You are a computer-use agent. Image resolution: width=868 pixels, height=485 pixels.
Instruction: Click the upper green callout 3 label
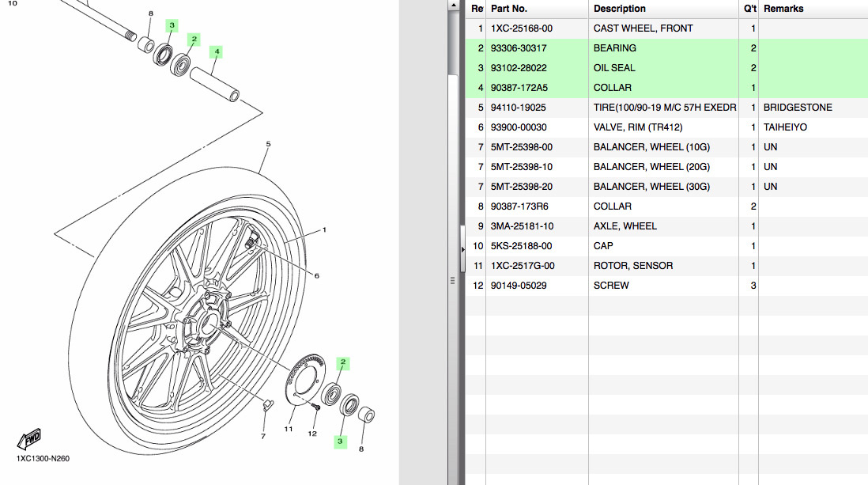point(172,25)
